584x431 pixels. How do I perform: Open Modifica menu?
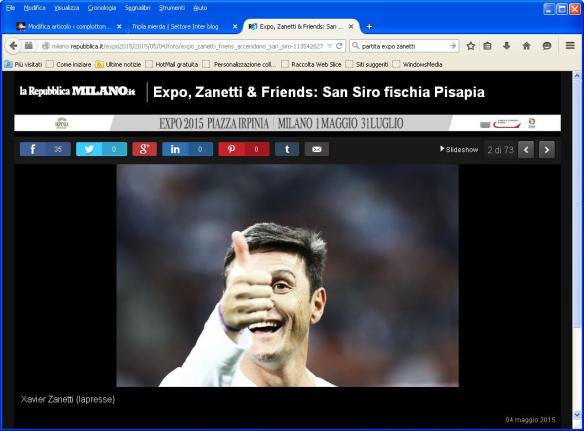[x=34, y=8]
